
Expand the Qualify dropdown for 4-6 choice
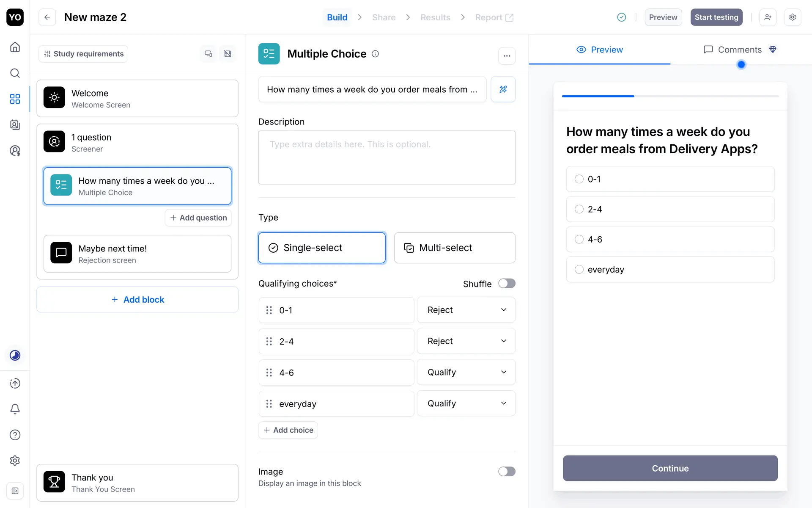466,372
